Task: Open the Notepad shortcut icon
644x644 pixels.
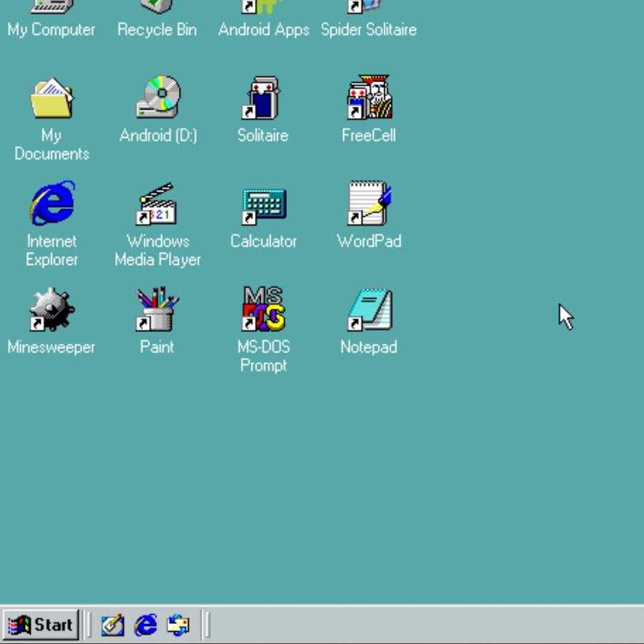Action: [x=370, y=310]
